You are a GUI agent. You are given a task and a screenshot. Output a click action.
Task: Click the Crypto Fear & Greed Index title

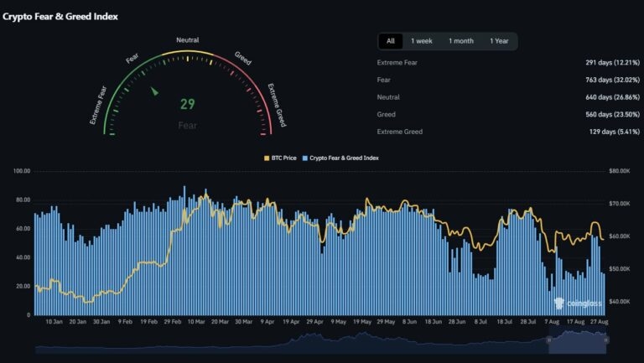point(60,16)
